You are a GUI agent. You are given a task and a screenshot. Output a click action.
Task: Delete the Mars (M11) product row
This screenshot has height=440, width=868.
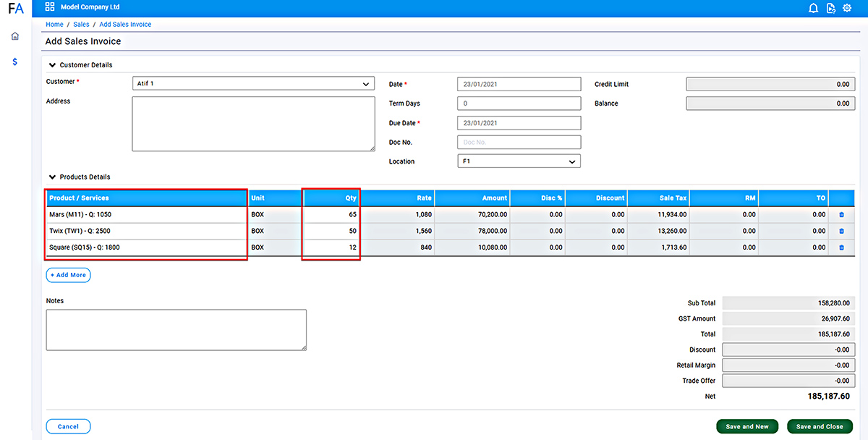click(841, 215)
